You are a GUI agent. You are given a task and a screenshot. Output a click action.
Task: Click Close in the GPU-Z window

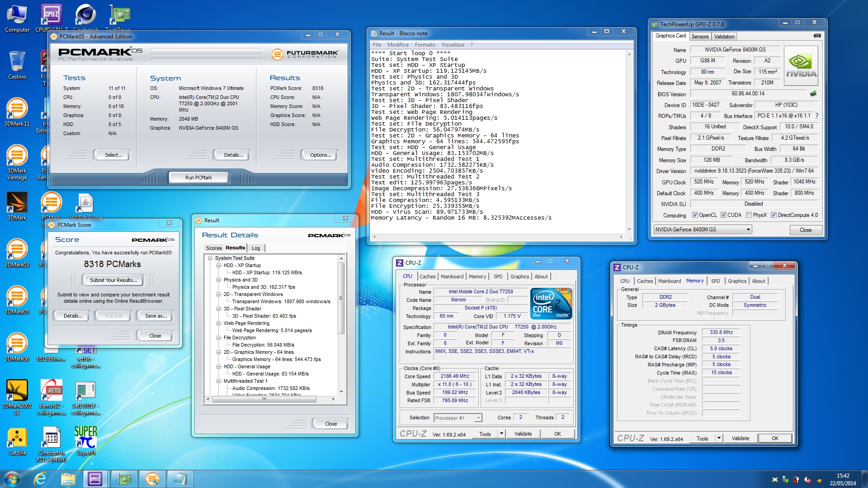coord(805,230)
